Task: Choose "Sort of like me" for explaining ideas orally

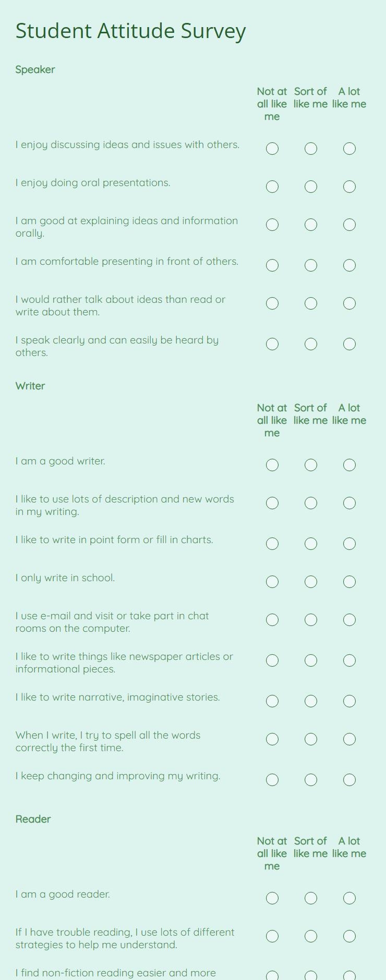Action: 310,225
